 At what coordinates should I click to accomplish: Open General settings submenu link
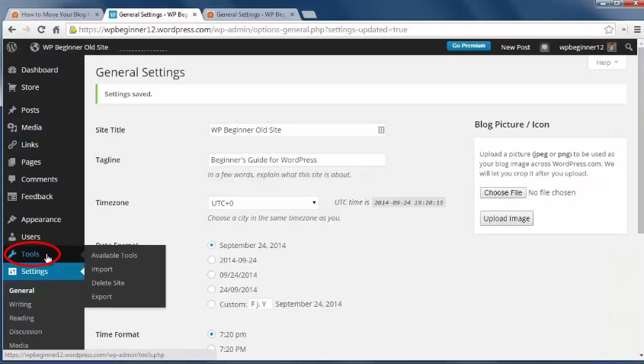(x=22, y=291)
